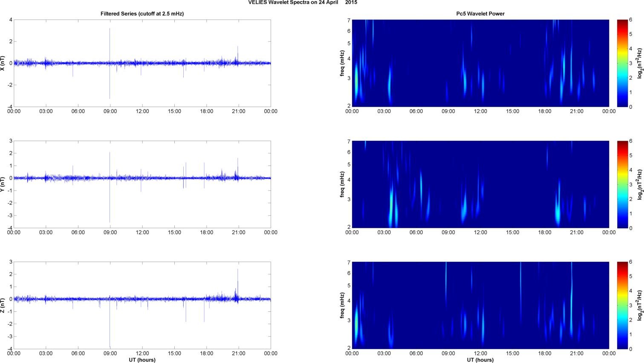Click the large 09:00 spike in the X series
644x363 pixels.
(x=110, y=63)
